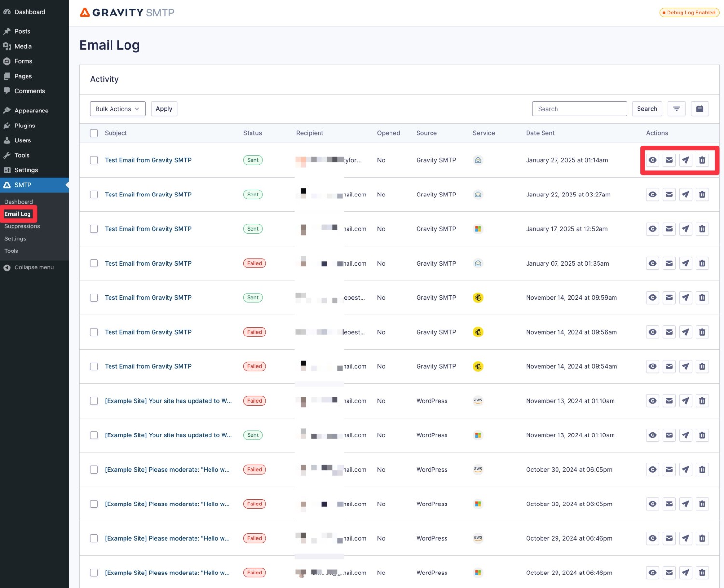Resend the November 14 09:54am email
The width and height of the screenshot is (724, 588).
pos(685,366)
